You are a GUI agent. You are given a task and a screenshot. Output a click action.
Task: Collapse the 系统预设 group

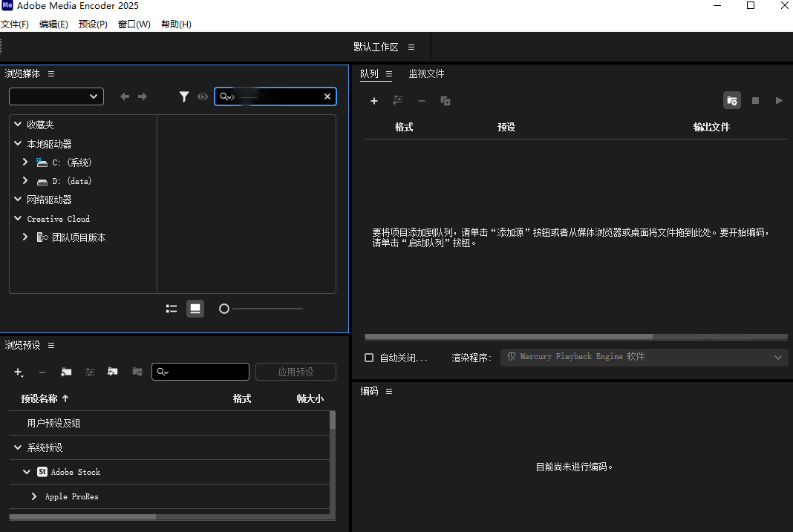18,447
